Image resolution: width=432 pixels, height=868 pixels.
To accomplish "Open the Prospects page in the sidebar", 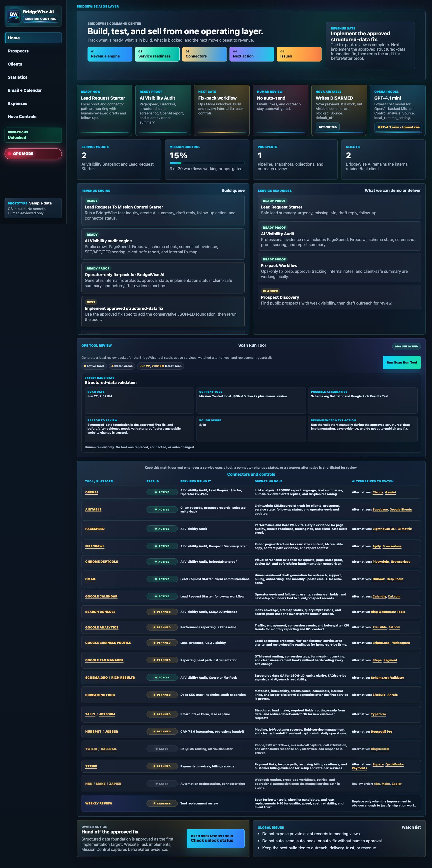I will (x=33, y=51).
